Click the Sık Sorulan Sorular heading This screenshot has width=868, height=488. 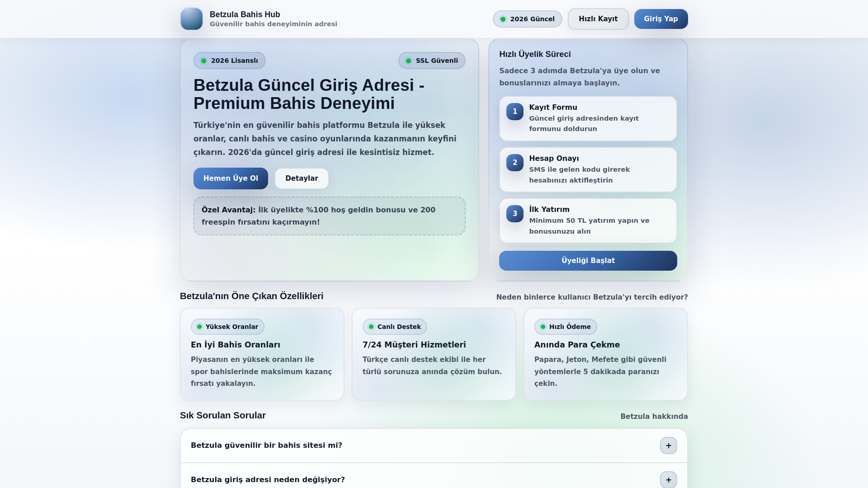(223, 416)
